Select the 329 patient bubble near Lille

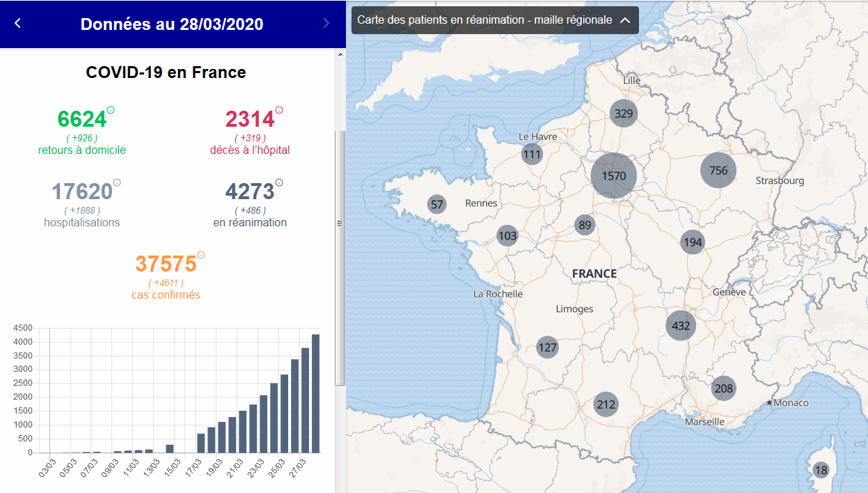pyautogui.click(x=623, y=113)
